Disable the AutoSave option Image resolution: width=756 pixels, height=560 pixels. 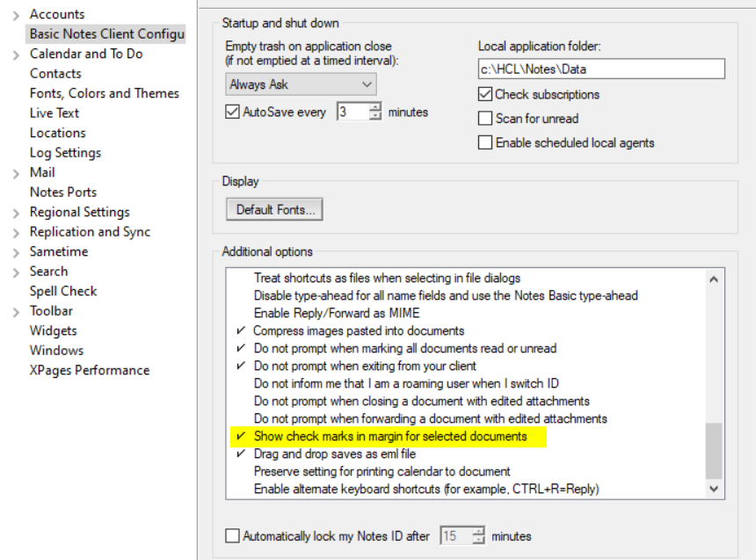[x=232, y=111]
